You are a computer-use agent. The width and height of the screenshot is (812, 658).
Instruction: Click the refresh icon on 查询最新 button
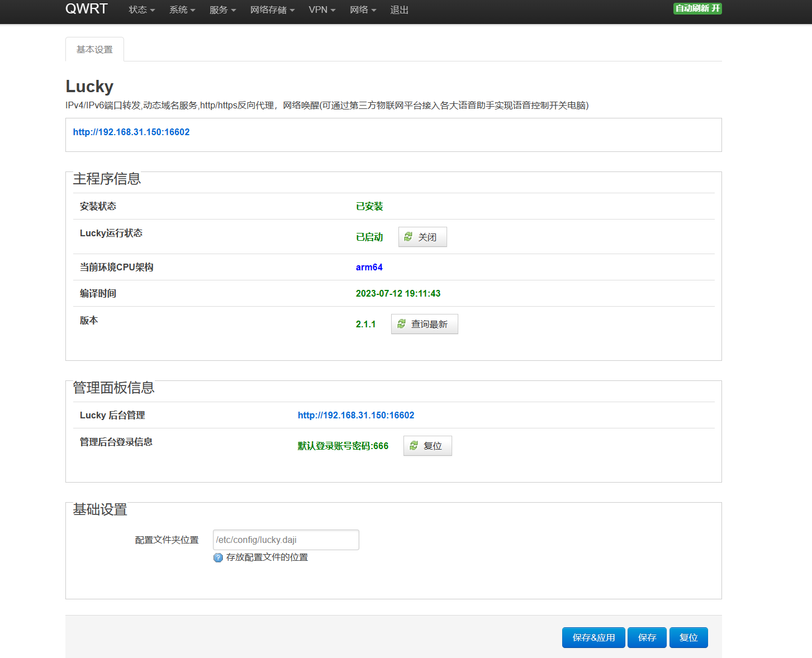401,324
